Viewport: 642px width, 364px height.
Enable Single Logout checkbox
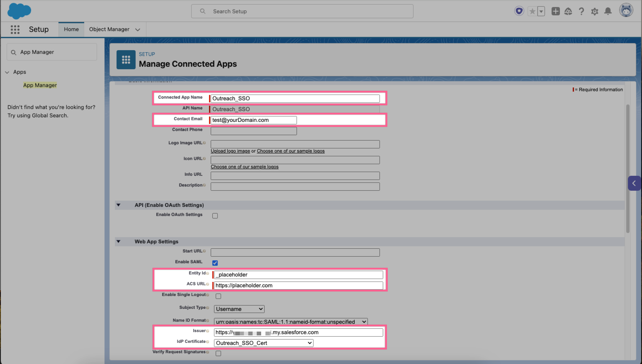pyautogui.click(x=218, y=296)
